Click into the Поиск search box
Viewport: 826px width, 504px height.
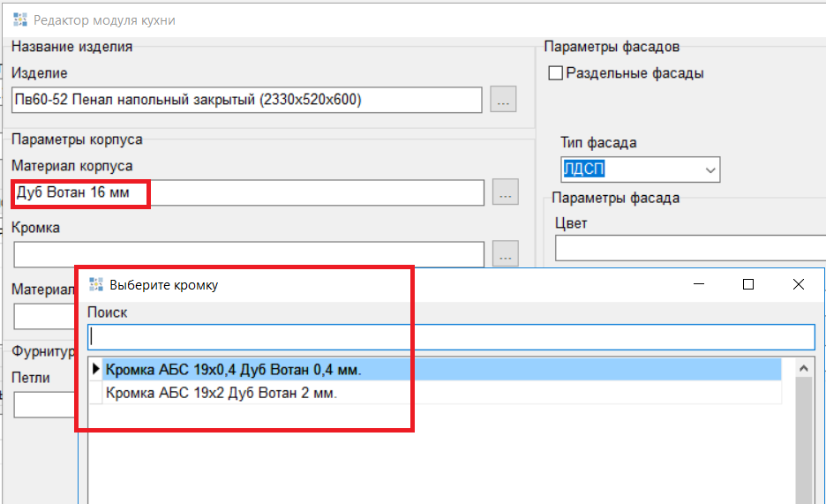(x=450, y=337)
